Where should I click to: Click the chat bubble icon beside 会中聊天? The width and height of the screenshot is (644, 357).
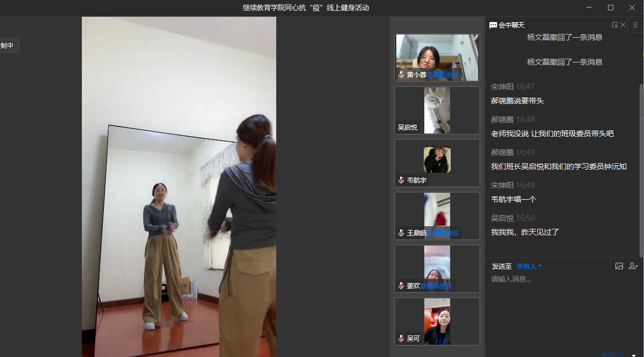493,25
